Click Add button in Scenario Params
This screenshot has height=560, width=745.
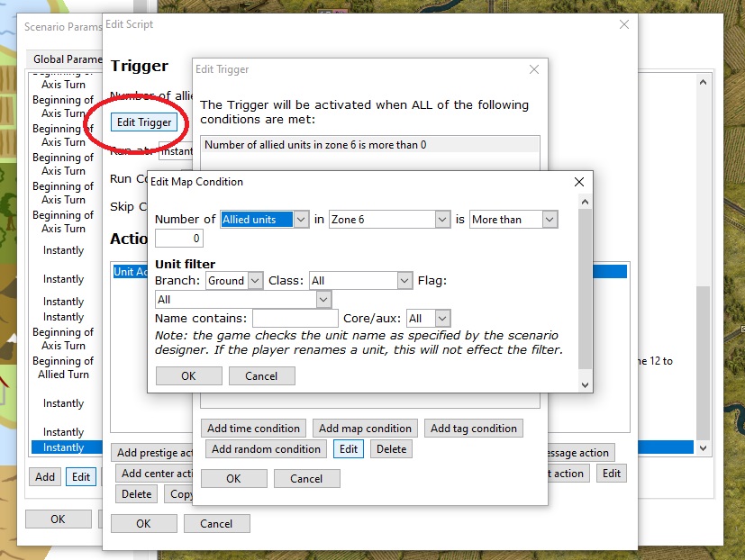pyautogui.click(x=45, y=477)
